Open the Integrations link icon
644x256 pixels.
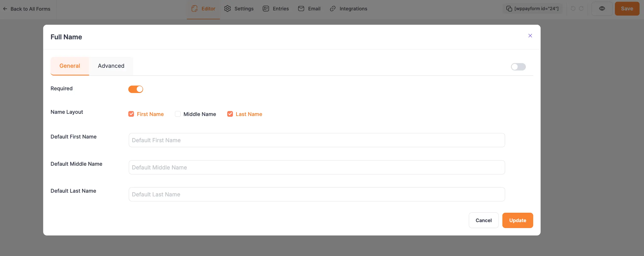point(348,8)
